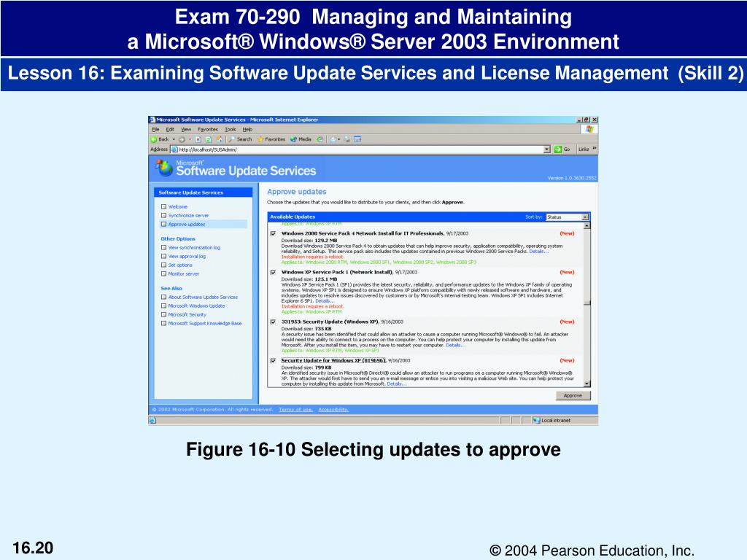
Task: Expand the Back button history arrow
Action: coord(174,139)
